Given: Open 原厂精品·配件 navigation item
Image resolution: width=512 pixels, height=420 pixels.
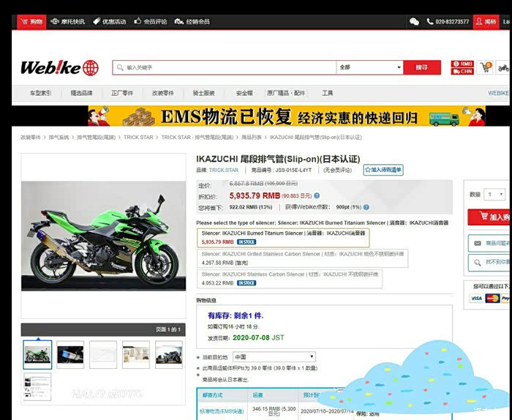Looking at the screenshot, I should point(286,94).
